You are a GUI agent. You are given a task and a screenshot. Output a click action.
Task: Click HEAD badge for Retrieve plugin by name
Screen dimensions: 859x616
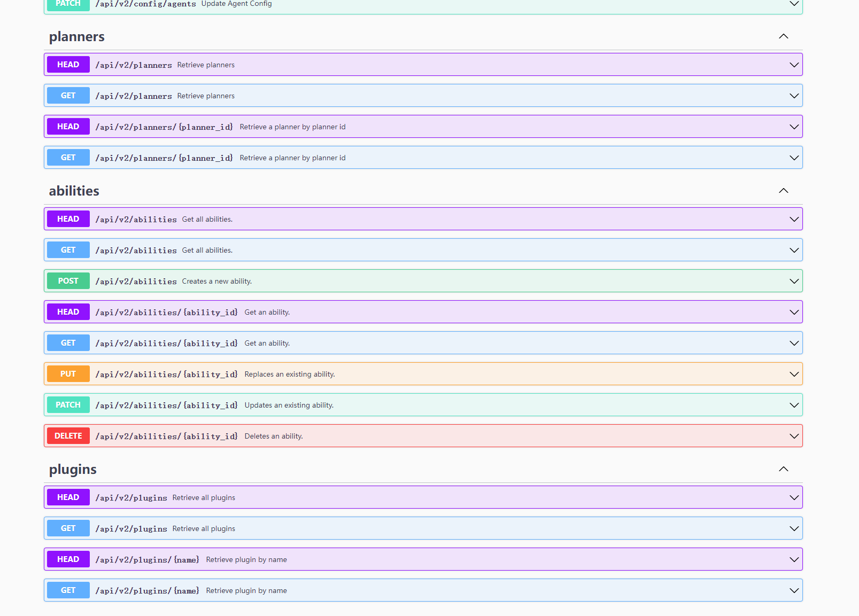click(68, 559)
